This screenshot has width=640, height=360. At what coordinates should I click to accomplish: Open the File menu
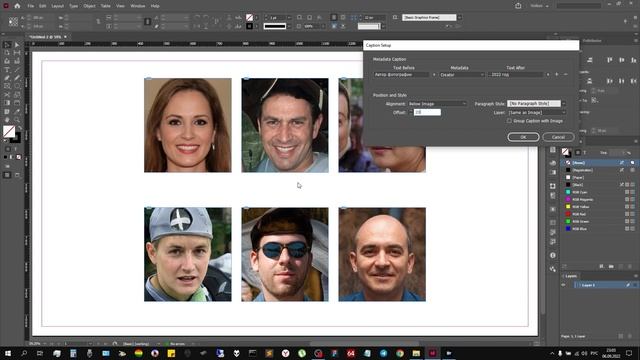tap(31, 6)
